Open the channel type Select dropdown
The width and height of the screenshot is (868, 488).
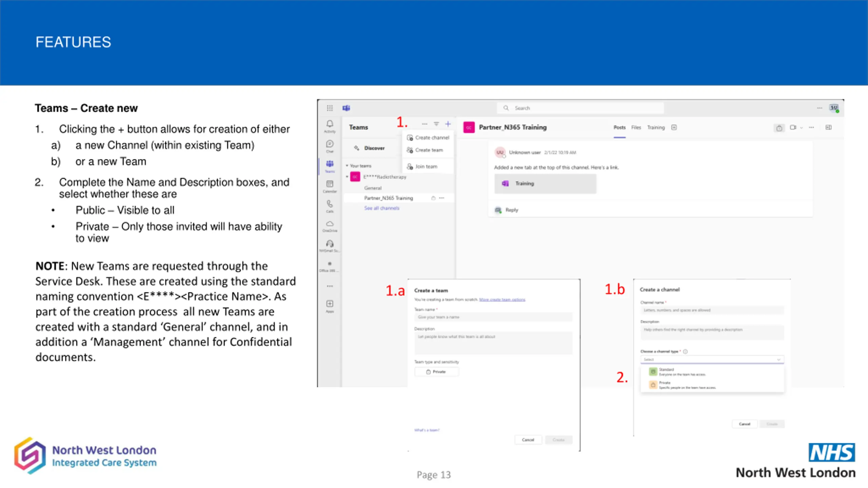(x=712, y=359)
